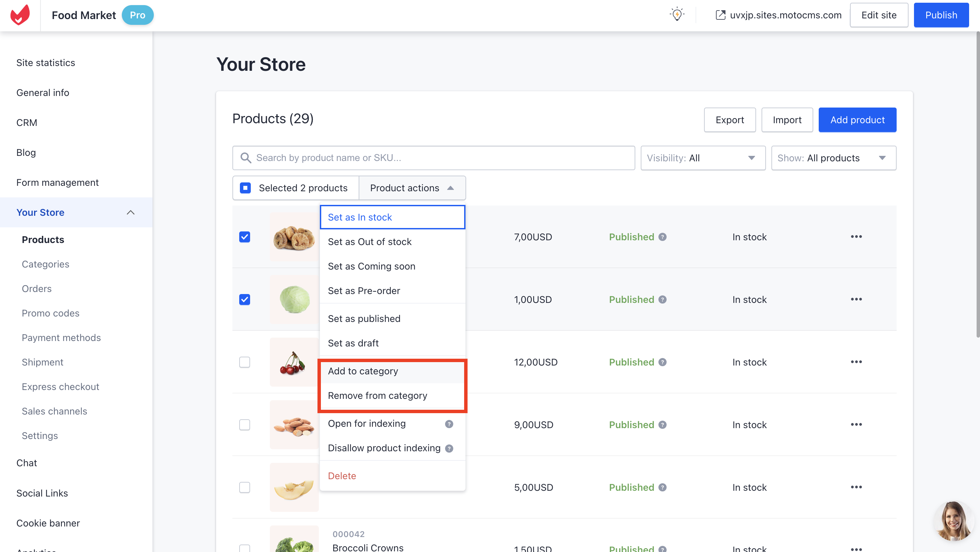Open the Show All products dropdown
980x552 pixels.
(834, 158)
